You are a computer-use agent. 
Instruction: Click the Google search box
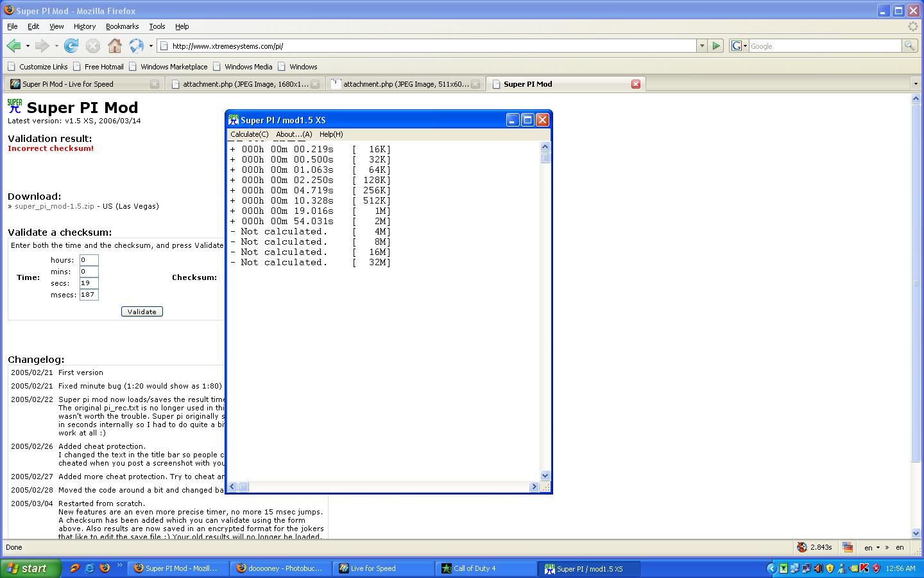tap(825, 46)
